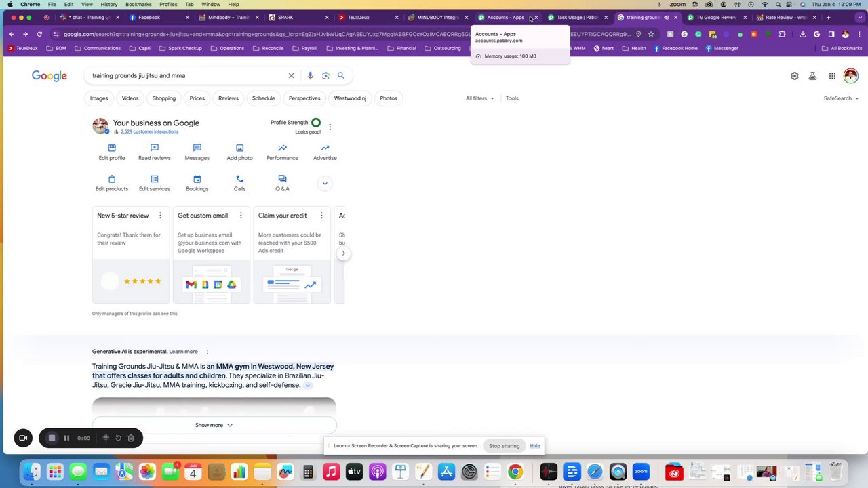Viewport: 868px width, 488px height.
Task: Open Generative AI options menu
Action: pyautogui.click(x=208, y=352)
